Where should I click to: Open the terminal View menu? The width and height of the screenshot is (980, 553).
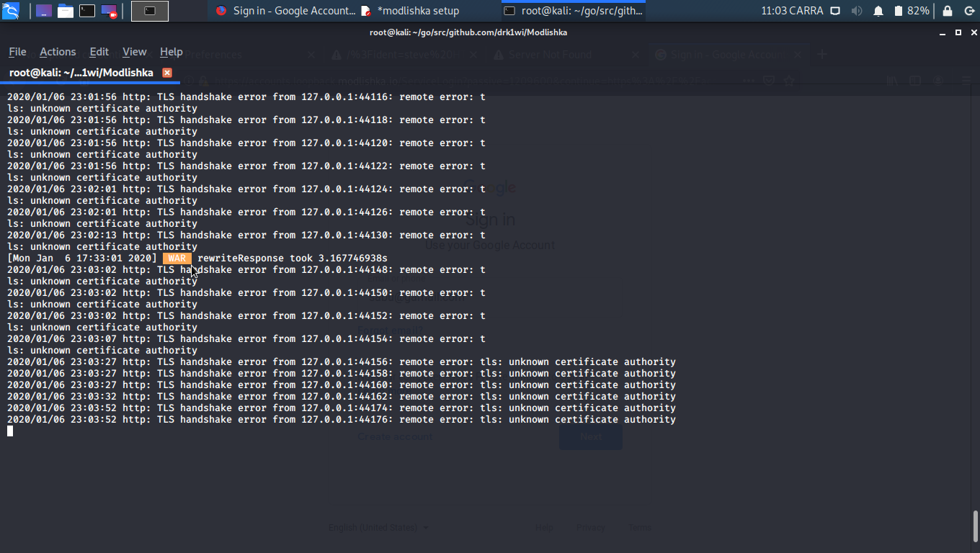134,52
